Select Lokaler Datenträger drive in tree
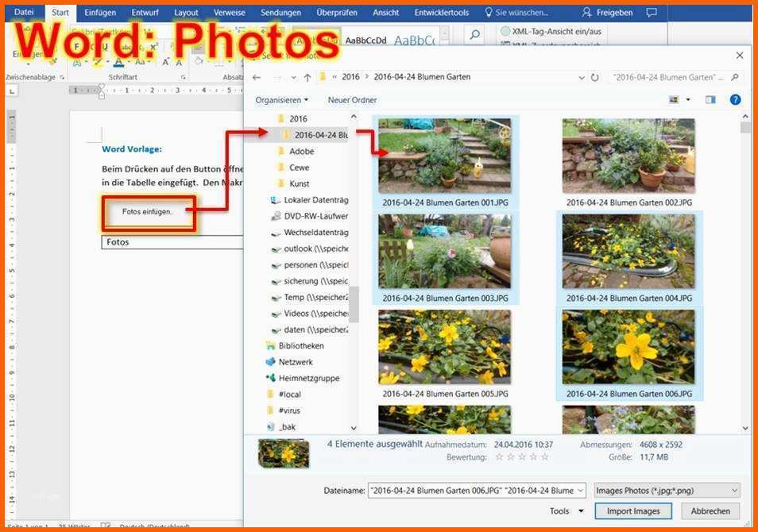This screenshot has width=758, height=532. coord(309,200)
